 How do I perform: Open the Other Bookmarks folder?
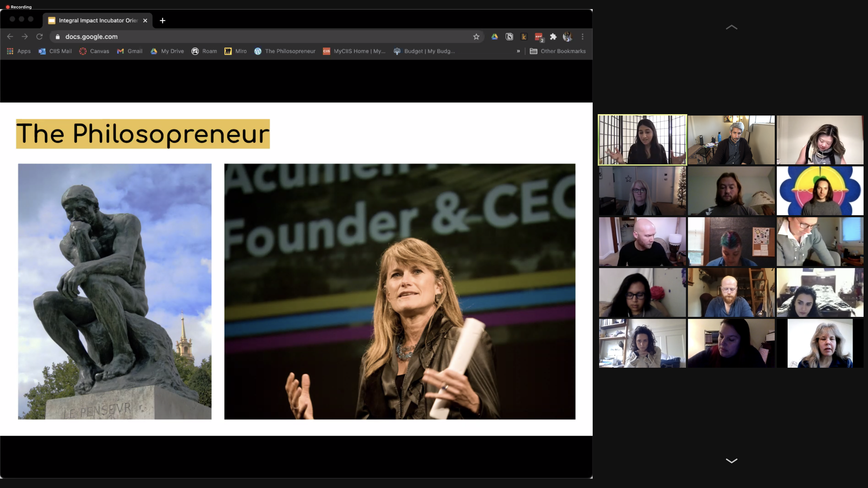(558, 51)
